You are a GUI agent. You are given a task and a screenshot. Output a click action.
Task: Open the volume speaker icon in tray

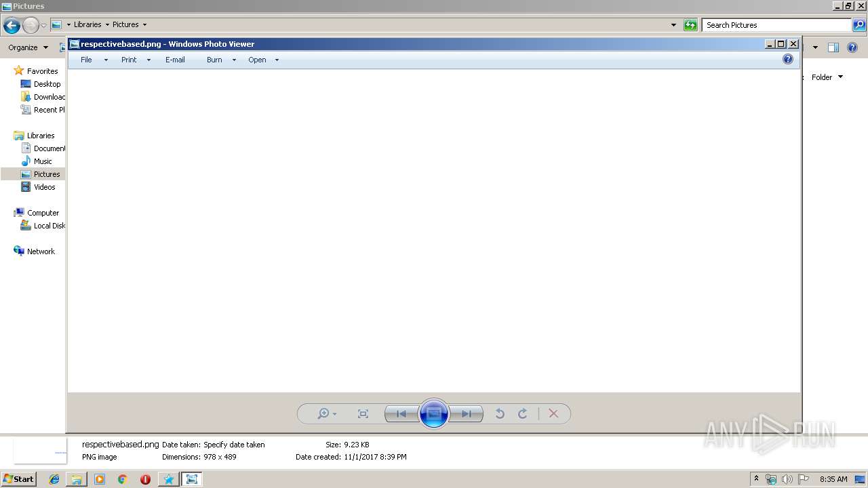pyautogui.click(x=787, y=479)
